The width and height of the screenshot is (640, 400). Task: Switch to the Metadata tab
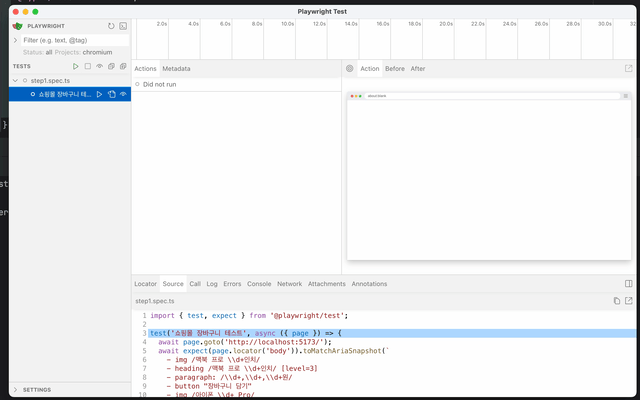click(176, 69)
